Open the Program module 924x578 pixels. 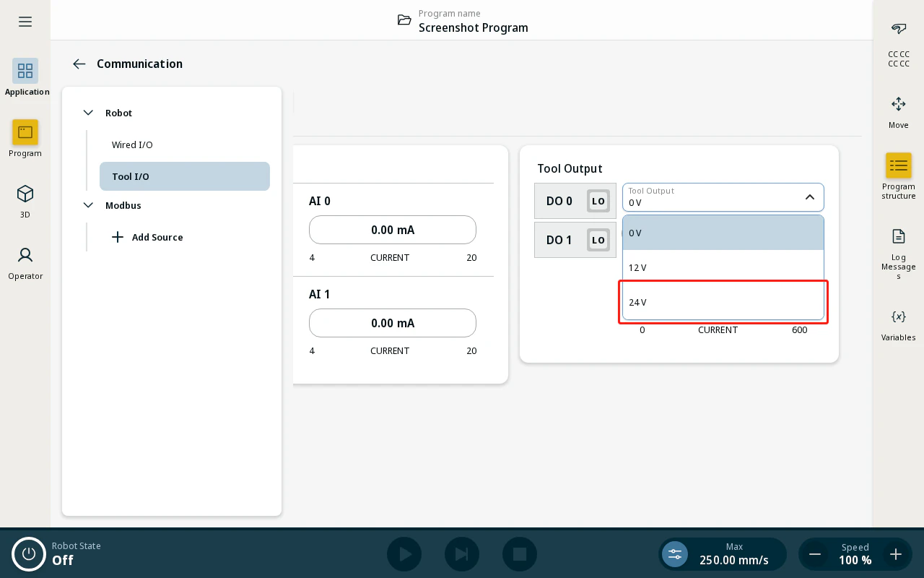pyautogui.click(x=25, y=139)
